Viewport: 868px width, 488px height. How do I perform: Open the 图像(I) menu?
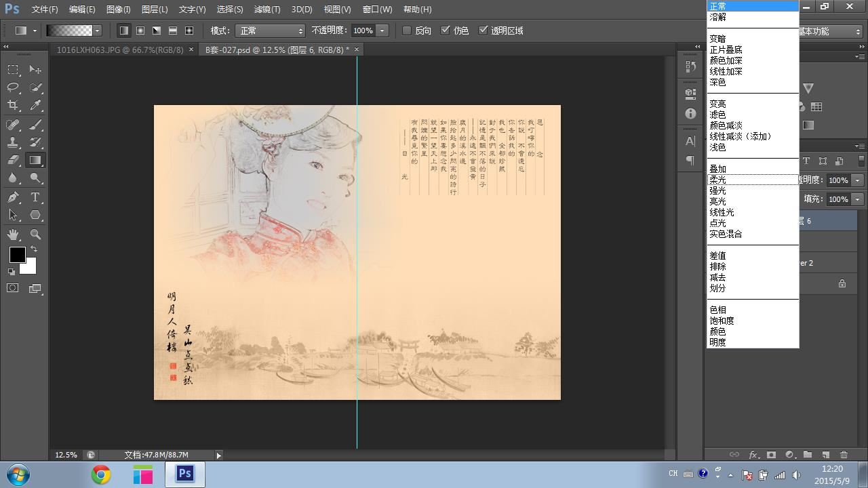(x=119, y=9)
